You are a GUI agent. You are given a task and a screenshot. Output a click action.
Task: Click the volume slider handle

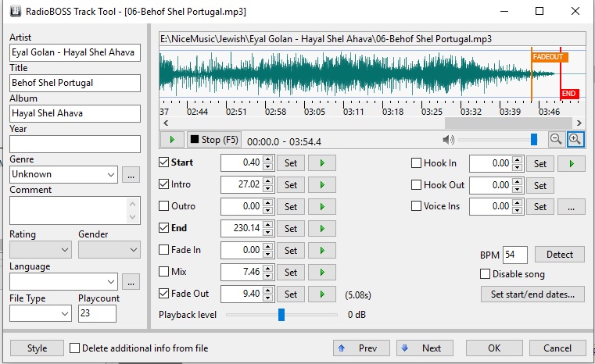click(534, 140)
